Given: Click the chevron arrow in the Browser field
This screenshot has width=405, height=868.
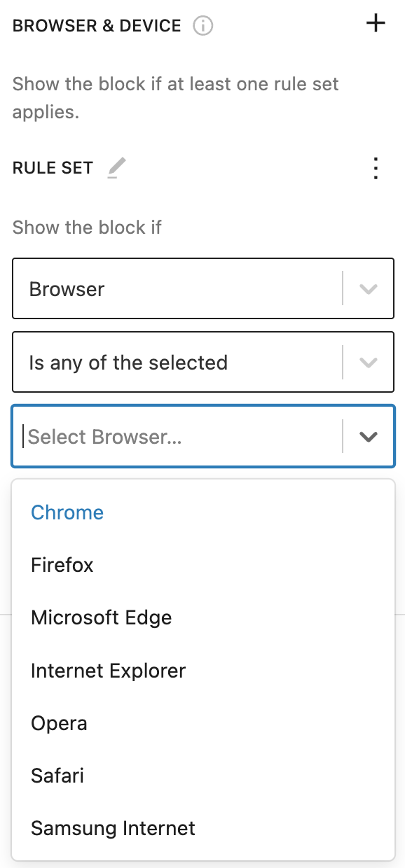Looking at the screenshot, I should pos(369,289).
